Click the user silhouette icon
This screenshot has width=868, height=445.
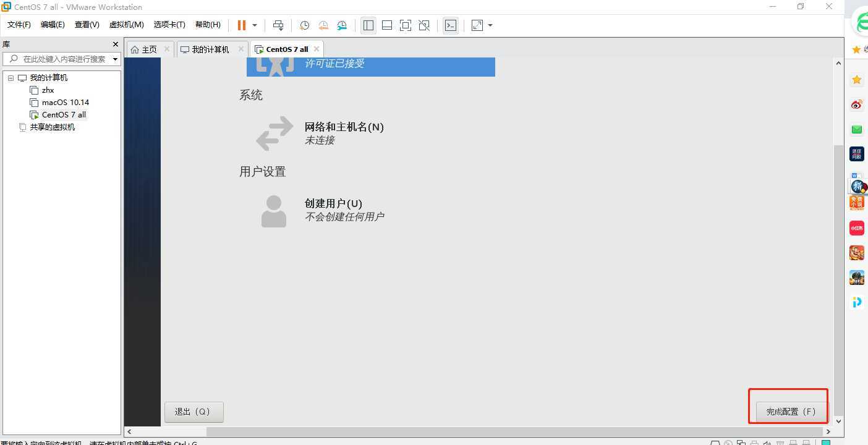click(x=274, y=211)
